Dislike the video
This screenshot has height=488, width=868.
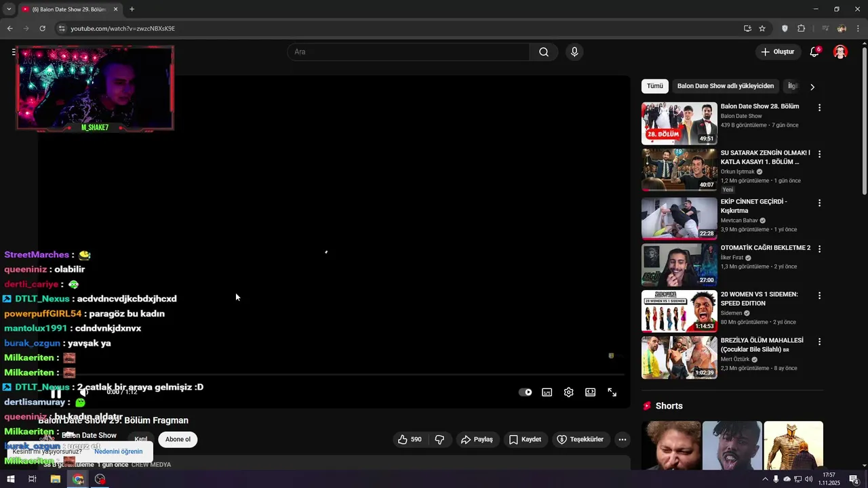click(x=439, y=439)
